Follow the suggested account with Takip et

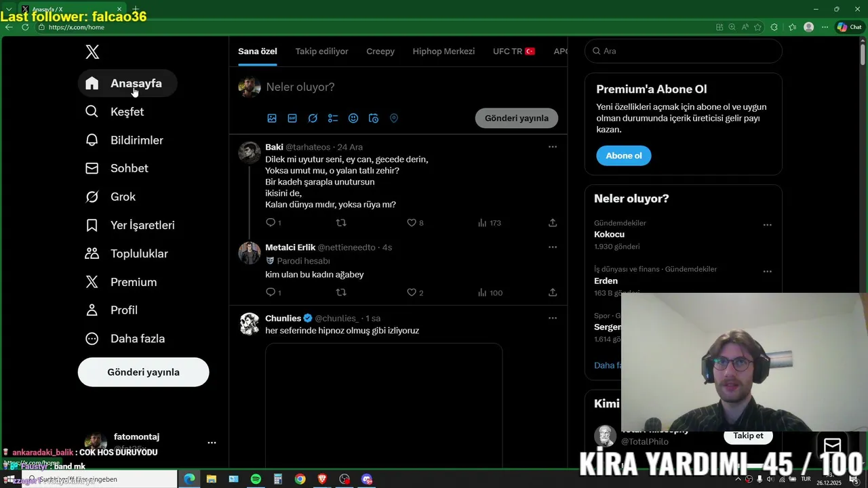pos(749,436)
